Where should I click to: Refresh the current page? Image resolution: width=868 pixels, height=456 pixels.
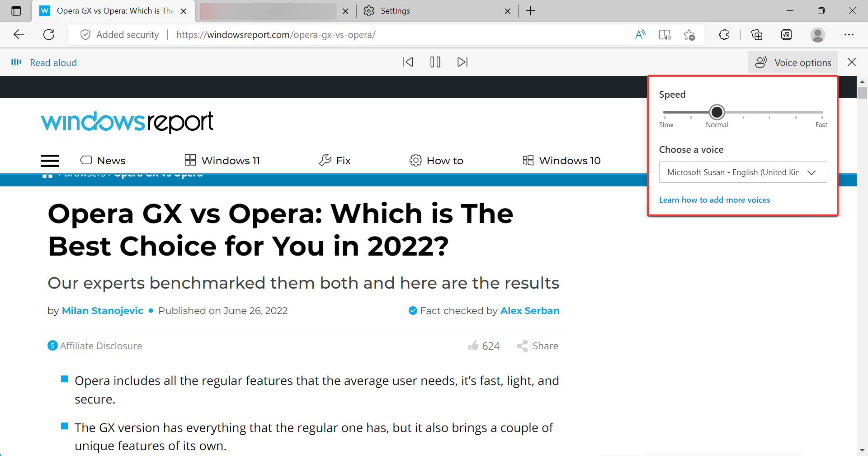pyautogui.click(x=49, y=35)
